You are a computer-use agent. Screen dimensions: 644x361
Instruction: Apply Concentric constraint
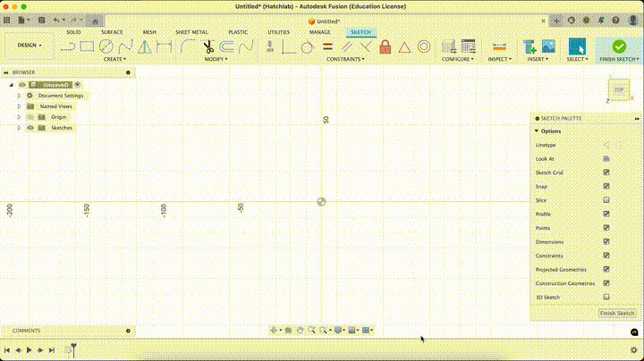[424, 46]
